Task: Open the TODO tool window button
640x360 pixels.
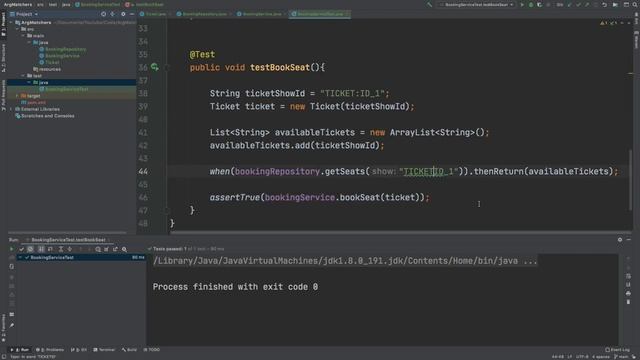Action: (152, 350)
